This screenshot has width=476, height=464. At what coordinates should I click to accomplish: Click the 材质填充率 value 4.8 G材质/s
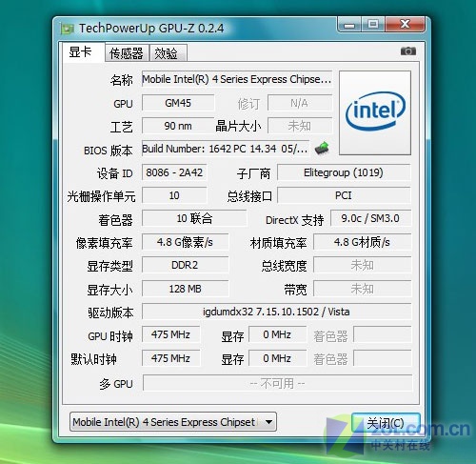(362, 242)
